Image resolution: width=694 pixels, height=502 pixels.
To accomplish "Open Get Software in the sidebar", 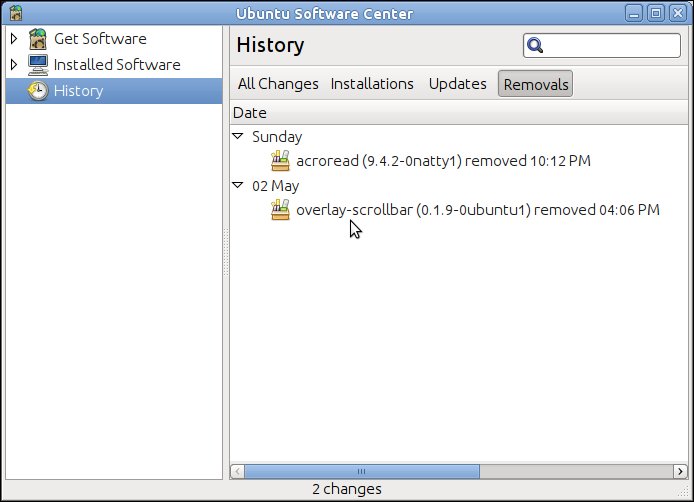I will coord(114,39).
